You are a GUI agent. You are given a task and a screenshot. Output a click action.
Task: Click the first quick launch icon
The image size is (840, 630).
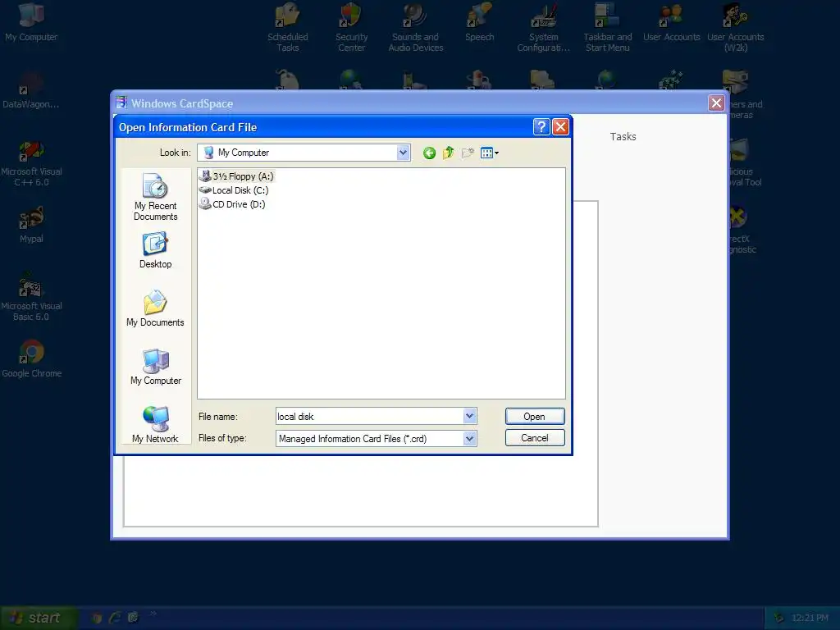(x=97, y=618)
